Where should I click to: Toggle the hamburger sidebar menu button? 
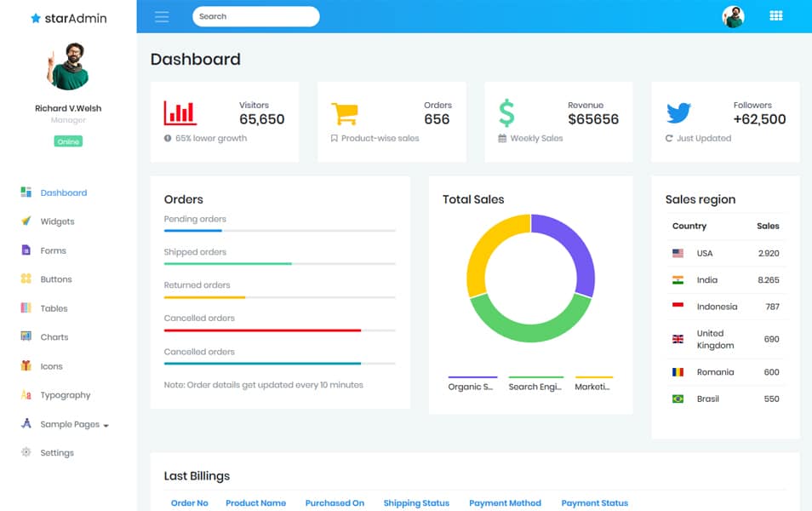click(162, 17)
